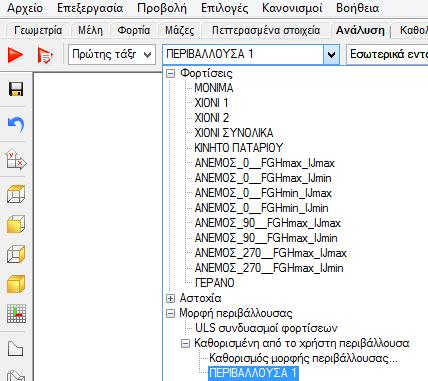Viewport: 428px width, 381px height.
Task: Select the ΓΕΡΑΝΟ load case
Action: (214, 283)
